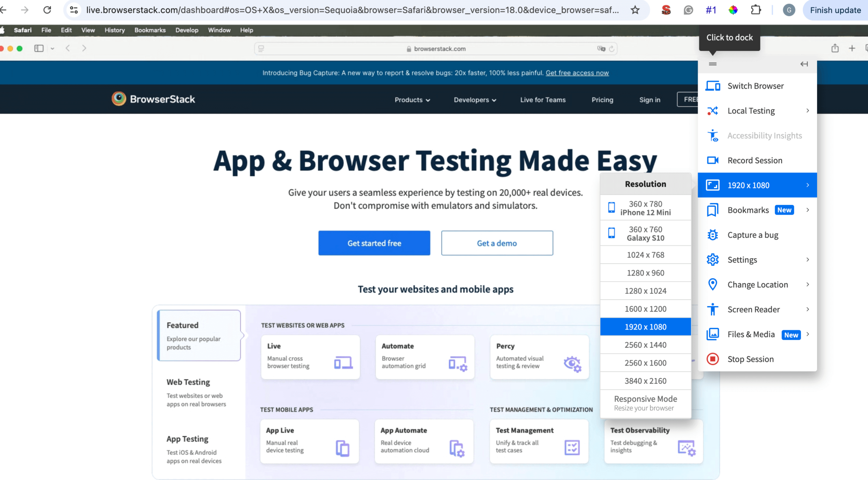Reload the page in Safari address bar

point(612,49)
